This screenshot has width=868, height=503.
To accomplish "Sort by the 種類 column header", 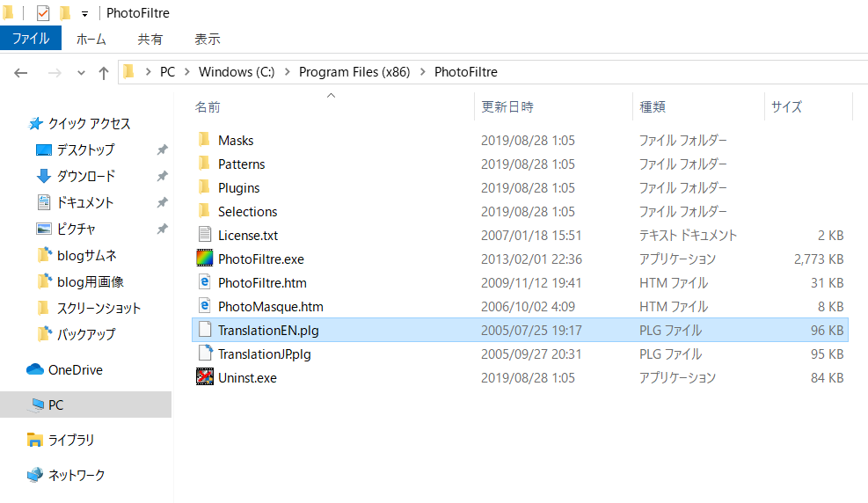I will [653, 106].
